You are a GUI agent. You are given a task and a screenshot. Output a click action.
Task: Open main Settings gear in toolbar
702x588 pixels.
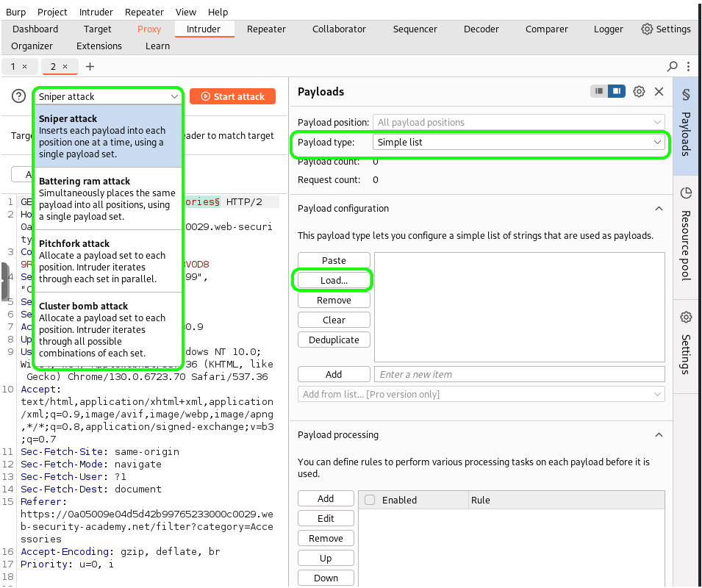pos(666,29)
